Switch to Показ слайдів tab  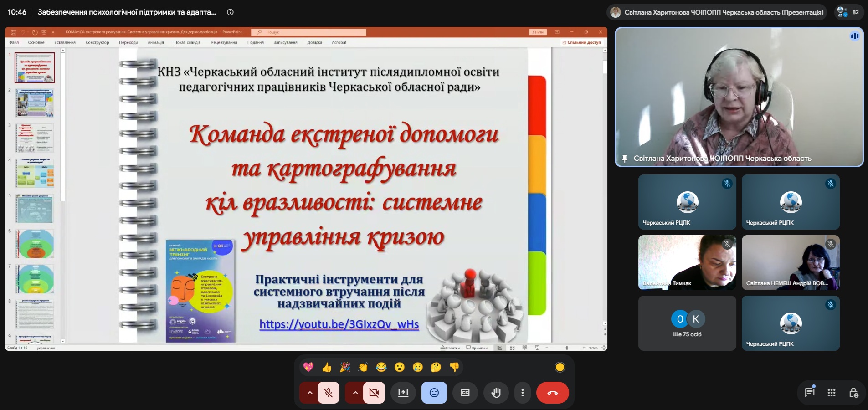click(187, 42)
